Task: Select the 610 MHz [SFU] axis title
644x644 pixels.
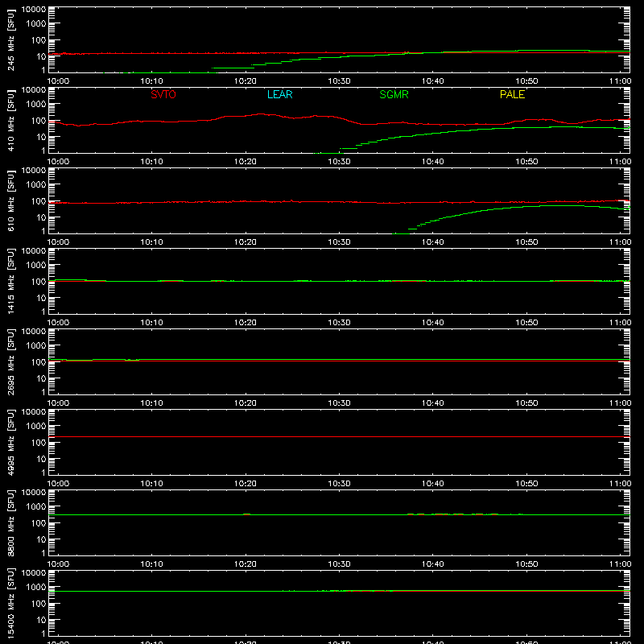Action: 10,201
